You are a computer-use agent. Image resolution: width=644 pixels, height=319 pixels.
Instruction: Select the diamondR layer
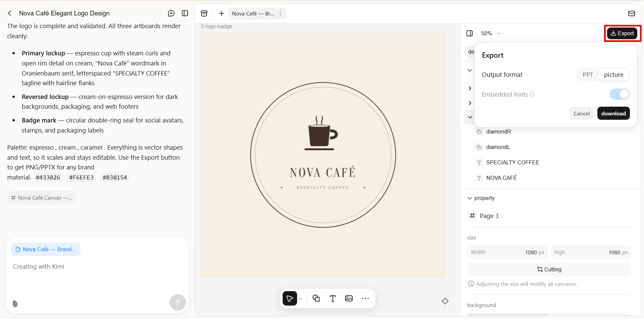coord(498,131)
